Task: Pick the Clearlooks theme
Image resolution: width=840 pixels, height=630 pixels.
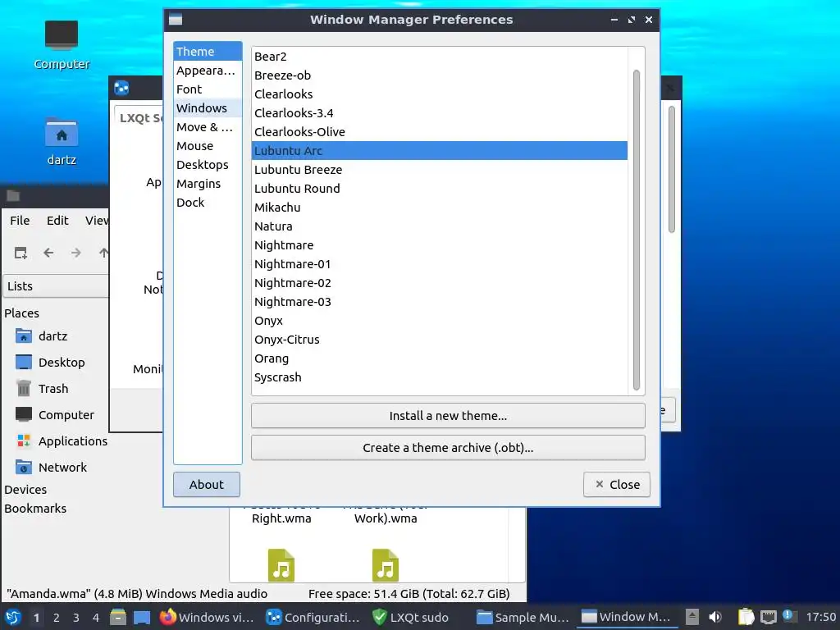Action: click(440, 94)
